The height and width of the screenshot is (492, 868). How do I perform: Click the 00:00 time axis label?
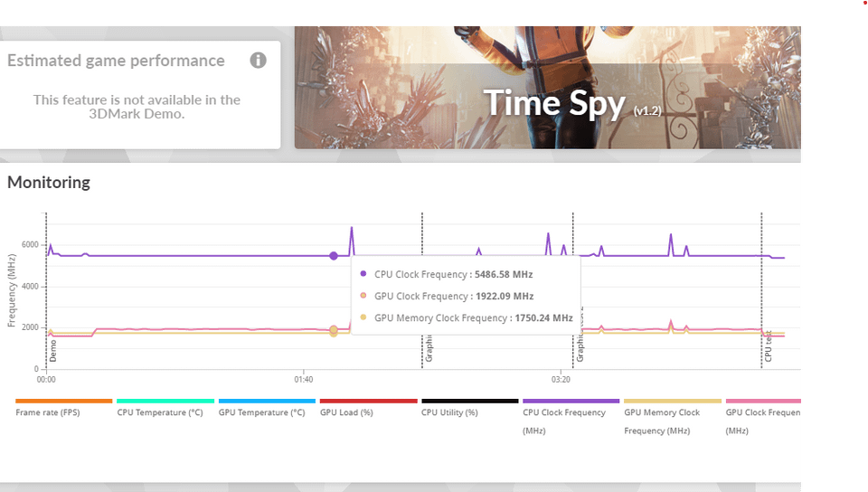tap(46, 380)
